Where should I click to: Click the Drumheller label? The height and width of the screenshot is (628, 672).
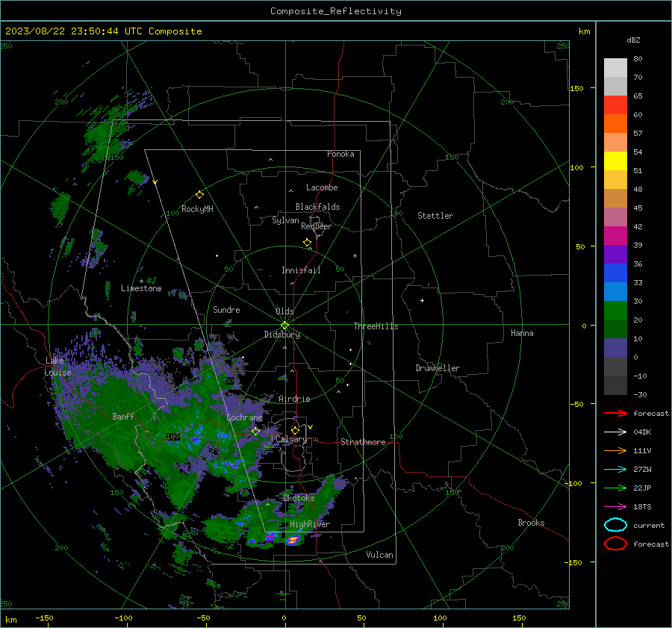coord(438,368)
